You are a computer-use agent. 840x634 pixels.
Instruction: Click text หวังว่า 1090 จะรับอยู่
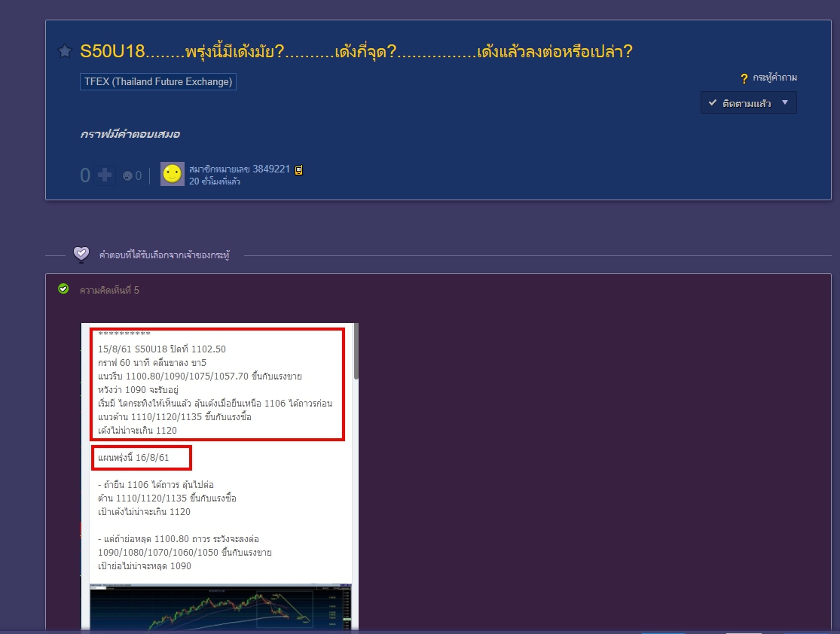click(x=138, y=390)
